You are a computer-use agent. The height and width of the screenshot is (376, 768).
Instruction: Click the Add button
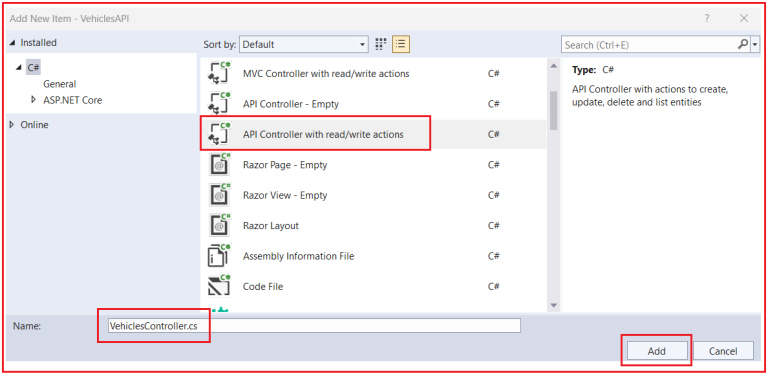coord(657,351)
